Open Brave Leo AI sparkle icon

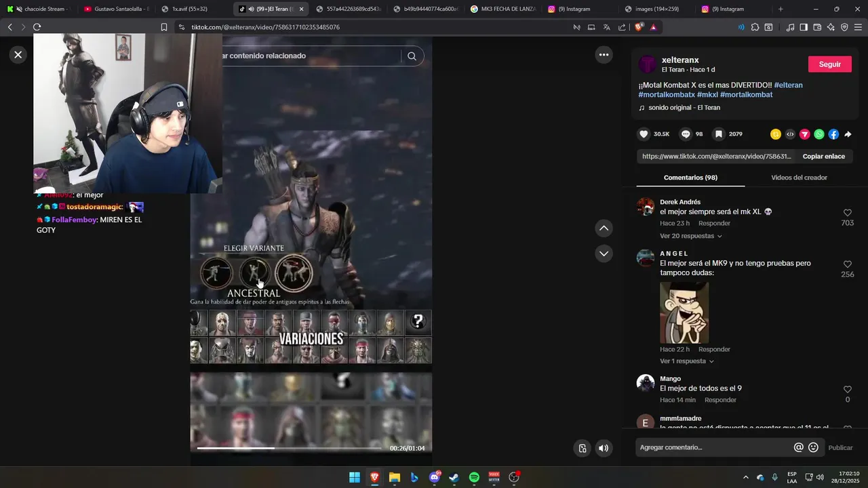tap(831, 27)
